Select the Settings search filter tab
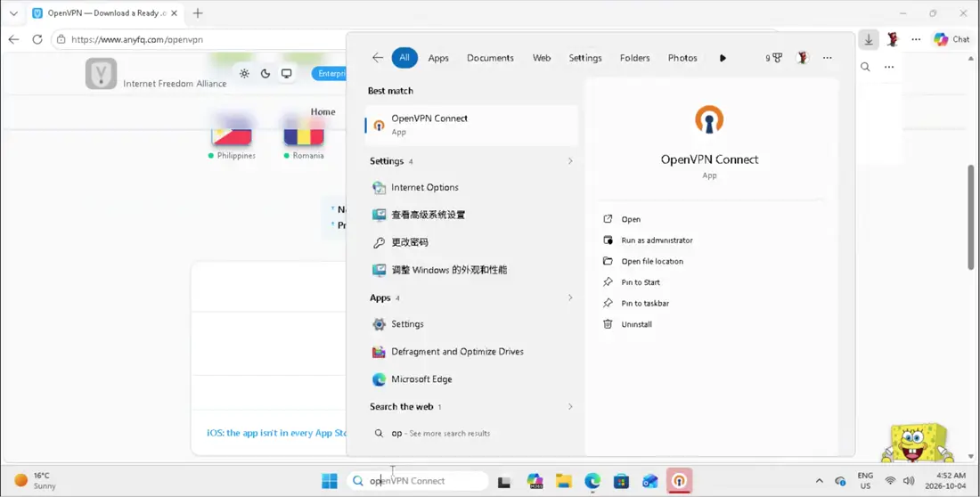Screen dimensions: 980x497 click(585, 58)
